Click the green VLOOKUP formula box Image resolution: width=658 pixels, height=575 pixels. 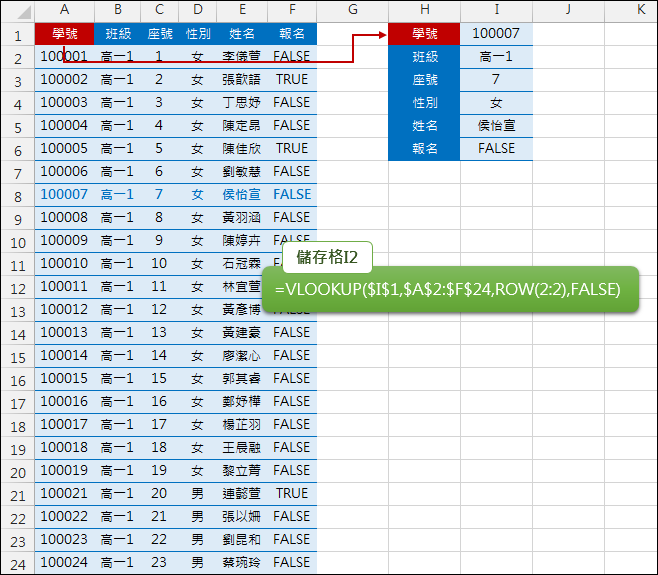[x=450, y=289]
